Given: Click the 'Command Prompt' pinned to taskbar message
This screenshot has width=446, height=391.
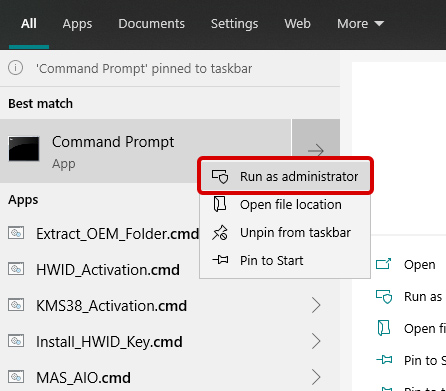Looking at the screenshot, I should [144, 68].
